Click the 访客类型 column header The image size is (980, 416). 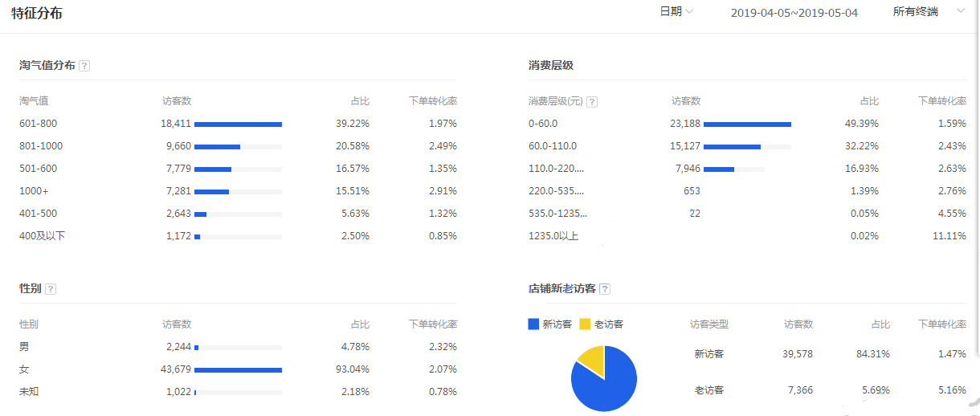(709, 324)
